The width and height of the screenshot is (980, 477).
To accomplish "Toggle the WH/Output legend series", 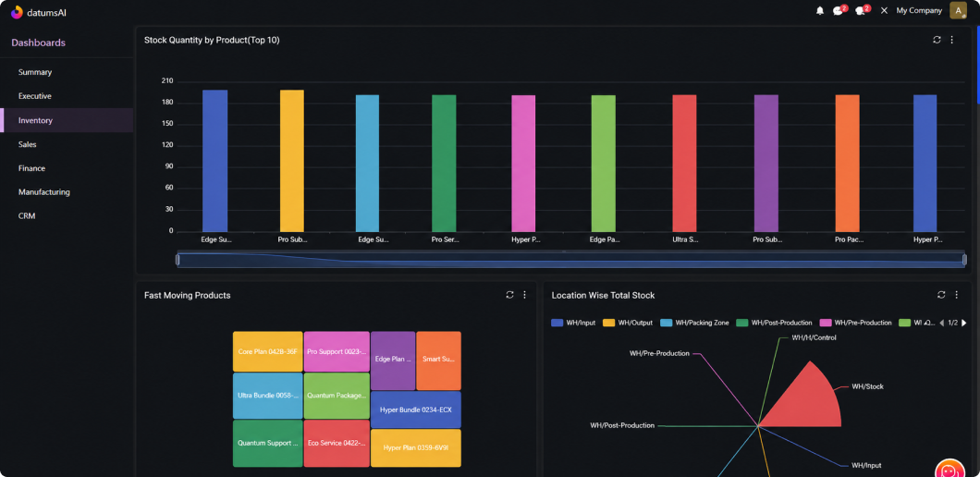I will (x=628, y=323).
